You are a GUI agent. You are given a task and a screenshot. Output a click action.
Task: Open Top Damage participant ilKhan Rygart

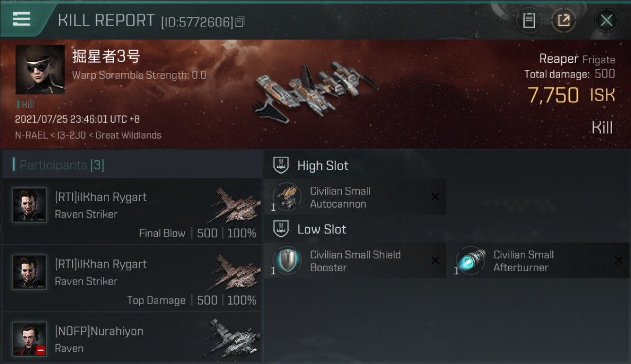coord(132,278)
